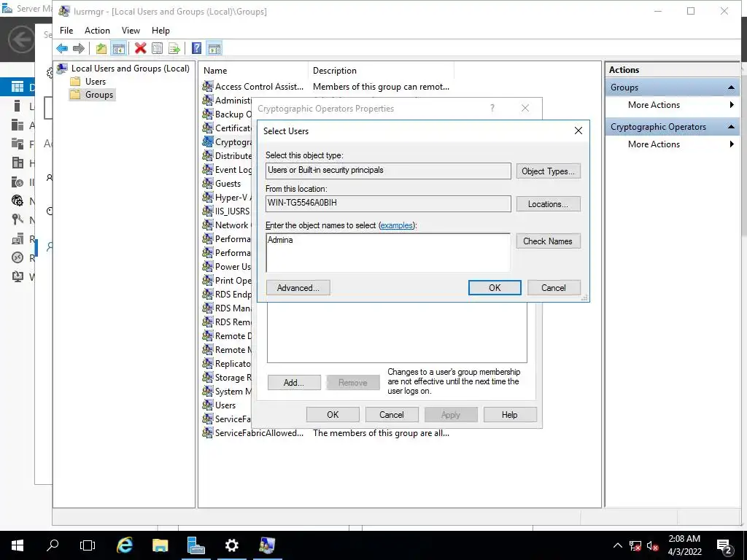747x560 pixels.
Task: Collapse Cryptographic Operators section in Actions pane
Action: point(731,127)
